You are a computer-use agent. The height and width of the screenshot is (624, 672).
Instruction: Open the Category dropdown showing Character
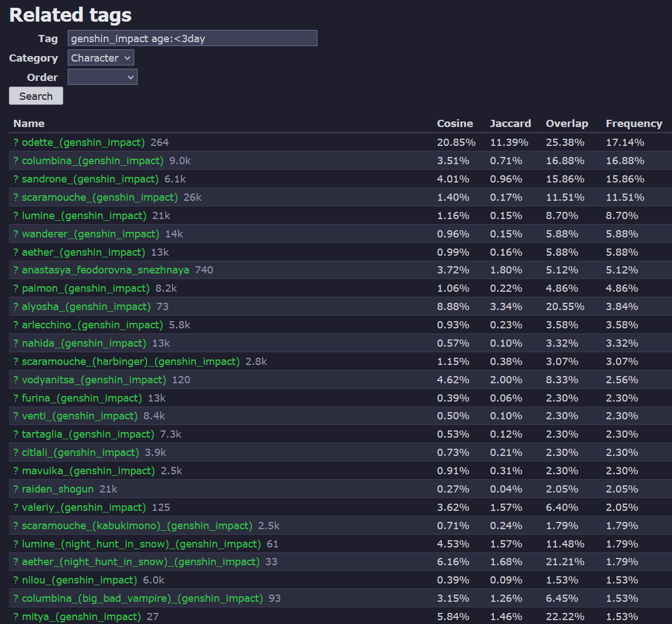101,58
